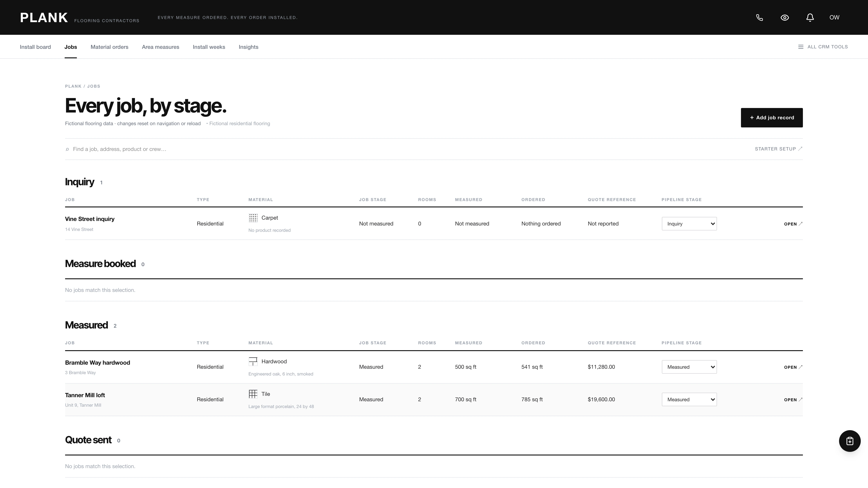The width and height of the screenshot is (868, 488).
Task: Click the floating clipboard add button
Action: [849, 441]
